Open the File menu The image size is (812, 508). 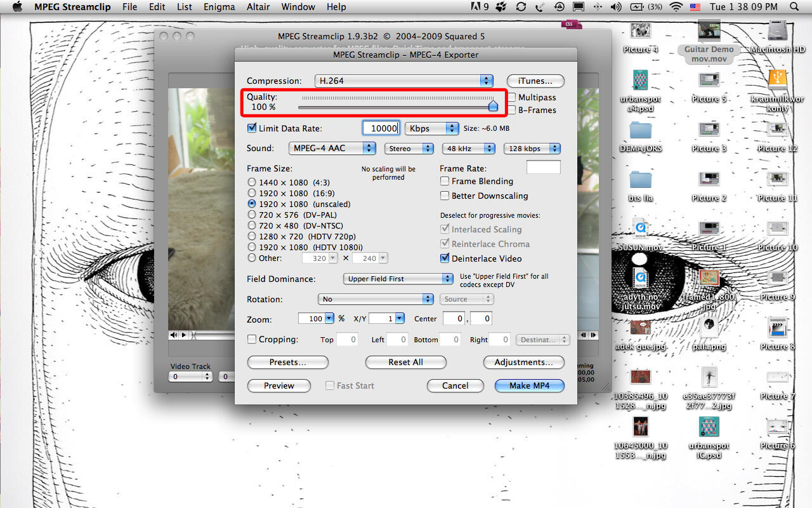[129, 7]
